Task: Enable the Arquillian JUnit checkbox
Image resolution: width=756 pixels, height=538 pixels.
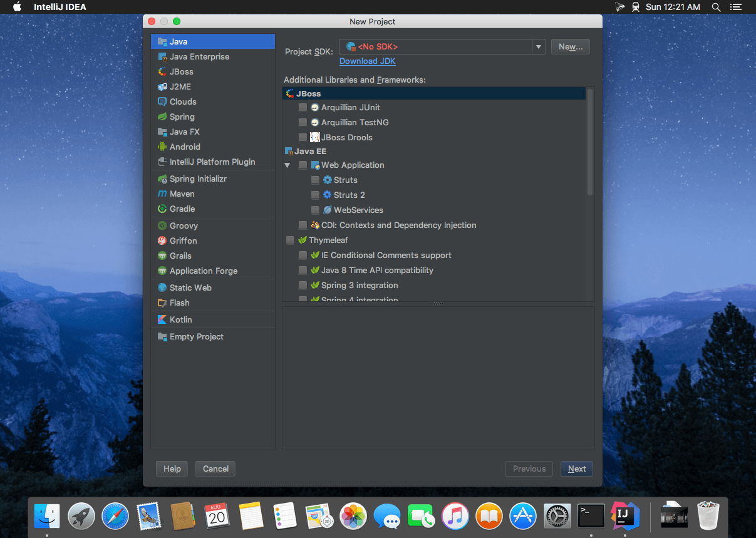Action: click(x=303, y=107)
